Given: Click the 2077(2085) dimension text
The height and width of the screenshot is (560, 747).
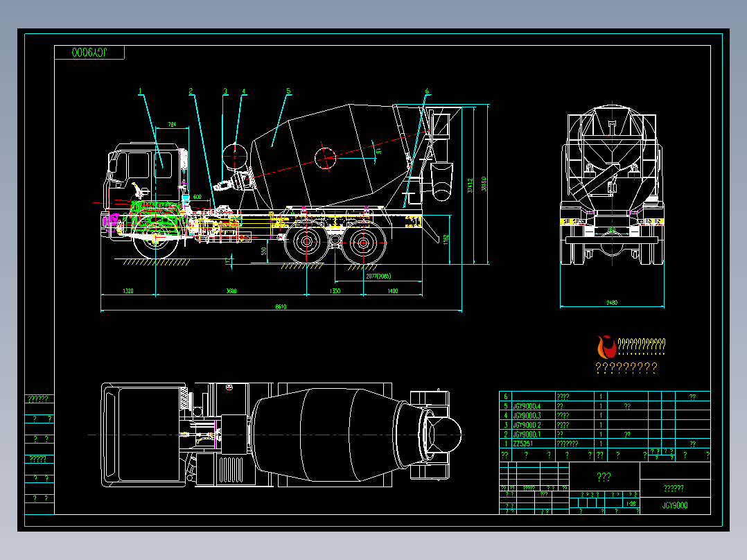Looking at the screenshot, I should [x=379, y=277].
